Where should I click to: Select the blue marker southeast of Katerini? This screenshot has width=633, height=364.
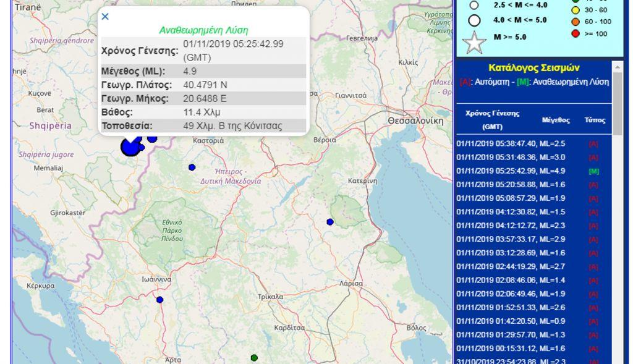coord(330,222)
